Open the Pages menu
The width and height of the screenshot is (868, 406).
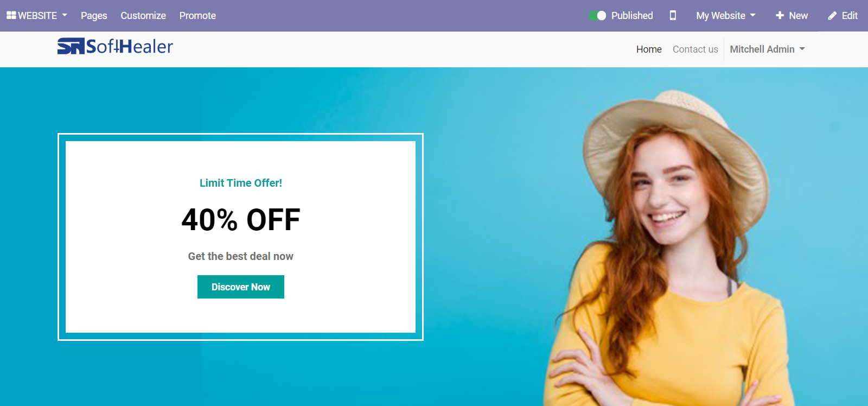(94, 16)
